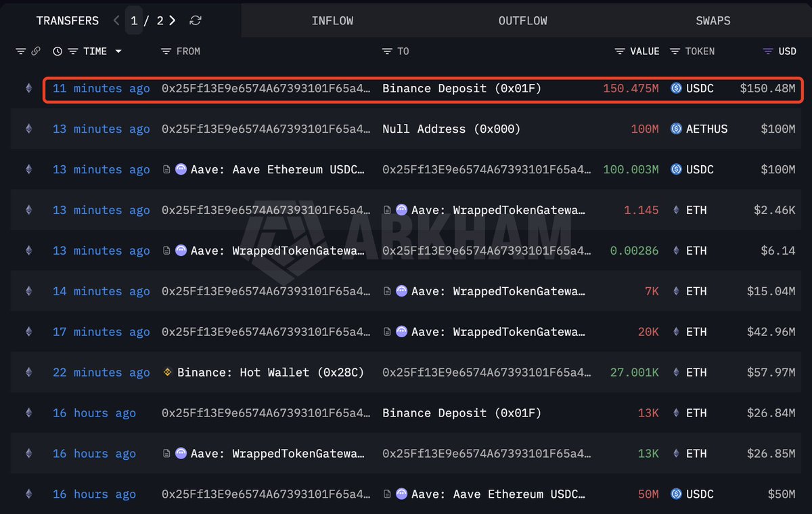Click the $26.84M USD amount
Screen dimensions: 812x514
point(771,413)
